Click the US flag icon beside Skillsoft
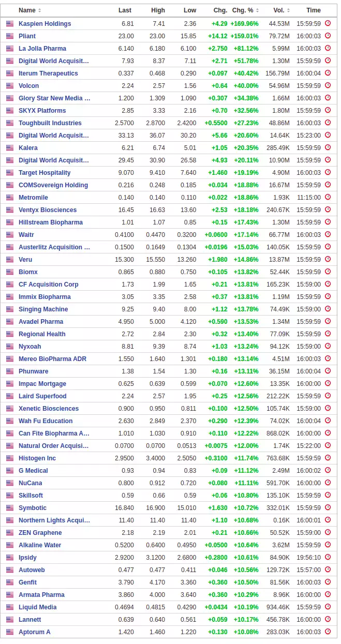This screenshot has width=341, height=644. click(x=10, y=496)
